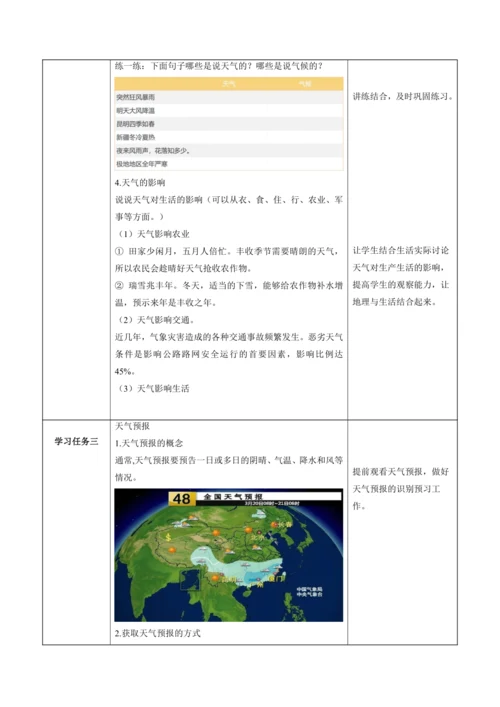Click the line starting '② 瑞雪兆丰年'

pos(229,285)
